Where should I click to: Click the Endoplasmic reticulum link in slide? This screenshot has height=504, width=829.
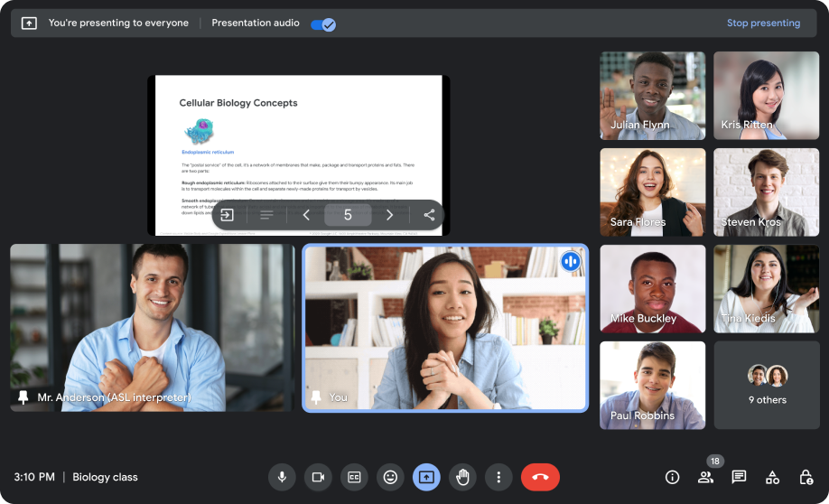point(208,152)
